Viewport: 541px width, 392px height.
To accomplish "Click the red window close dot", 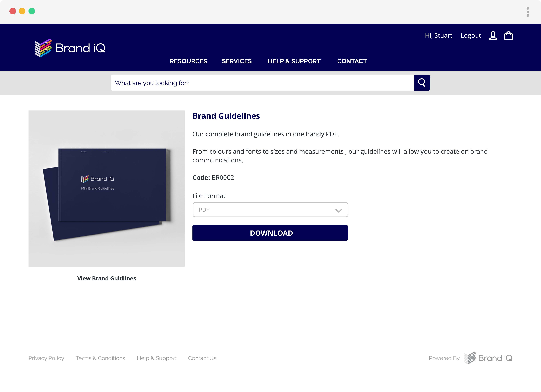I will click(13, 11).
